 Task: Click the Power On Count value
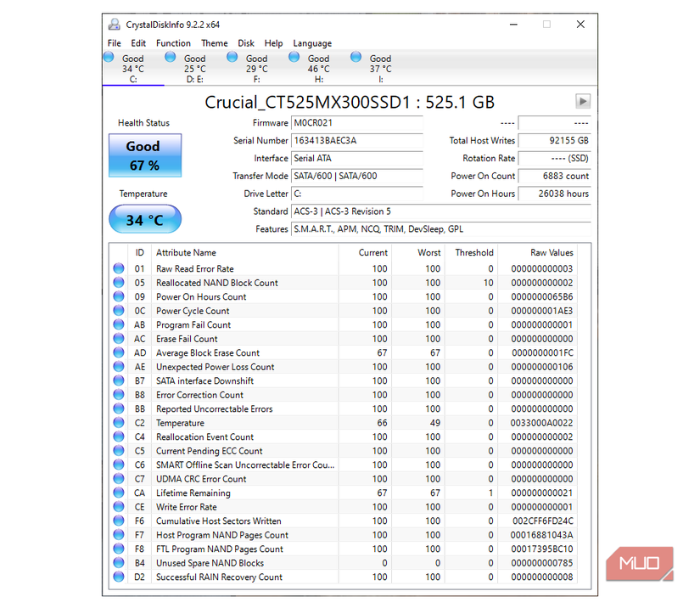pos(554,176)
